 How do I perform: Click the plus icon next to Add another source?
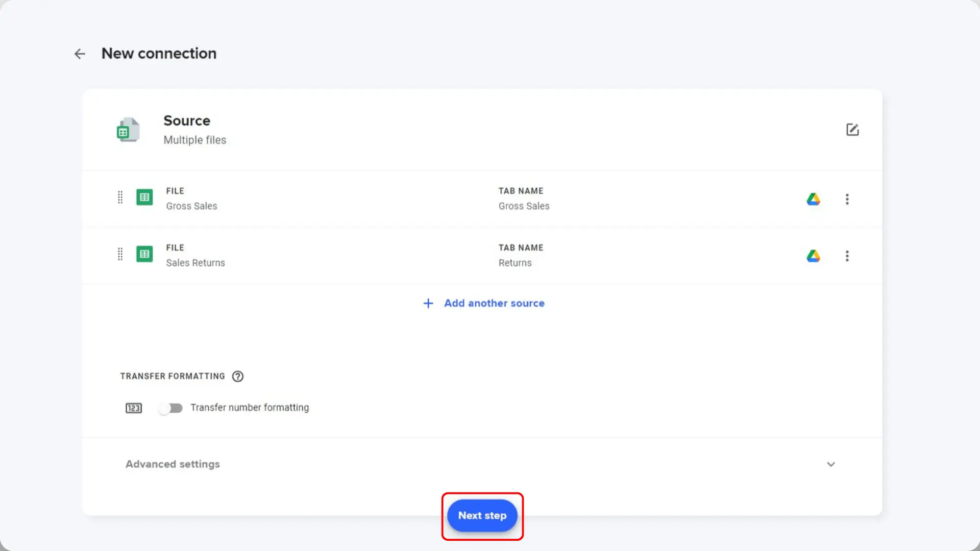click(x=428, y=303)
